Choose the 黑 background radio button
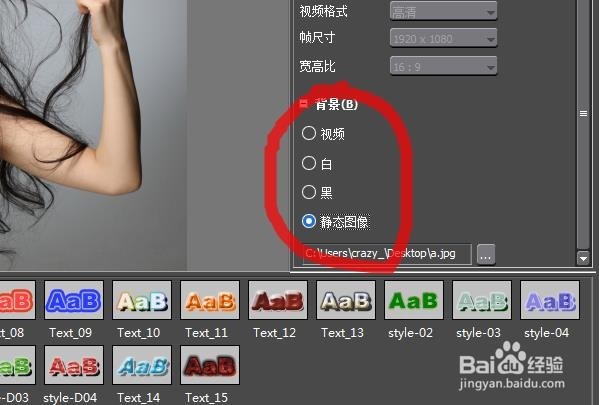The height and width of the screenshot is (405, 599). pyautogui.click(x=309, y=192)
